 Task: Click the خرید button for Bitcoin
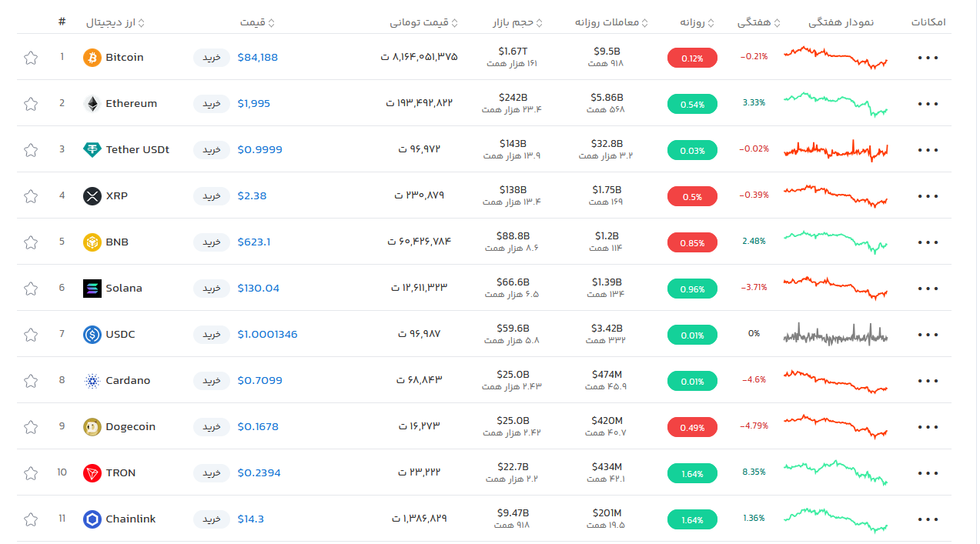pyautogui.click(x=211, y=58)
